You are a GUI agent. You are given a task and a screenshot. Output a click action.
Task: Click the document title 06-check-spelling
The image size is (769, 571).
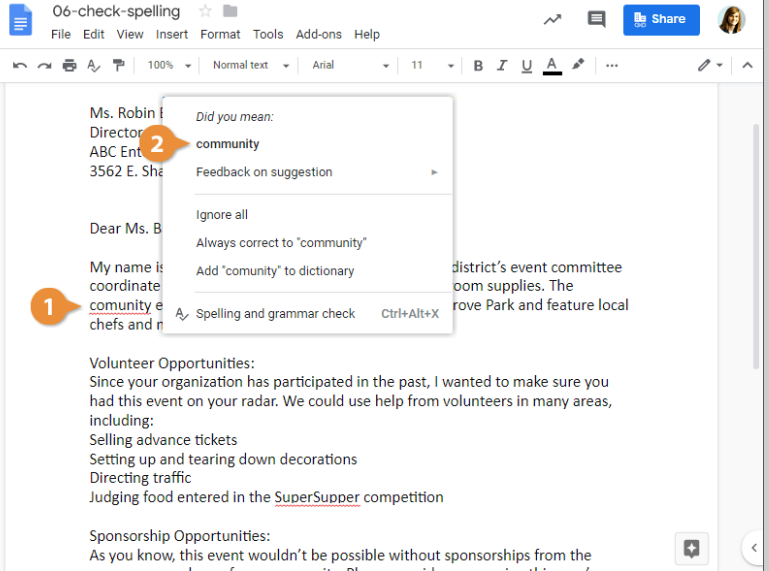click(x=116, y=11)
